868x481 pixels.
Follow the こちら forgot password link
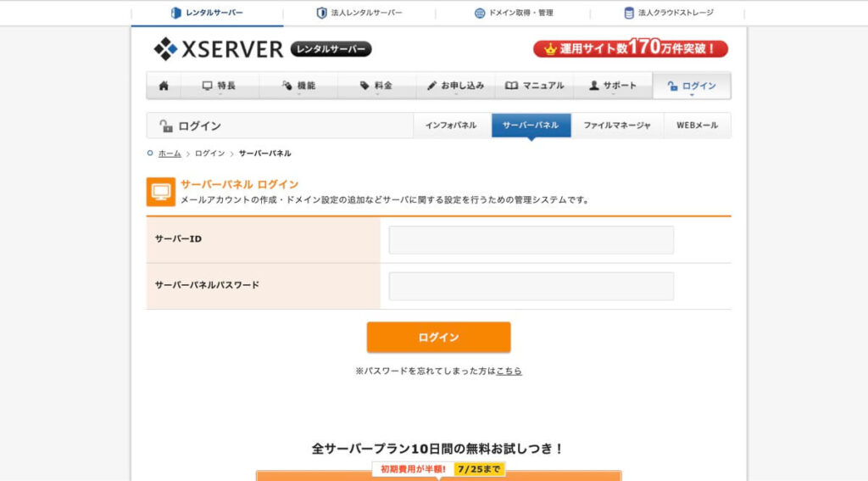(509, 371)
